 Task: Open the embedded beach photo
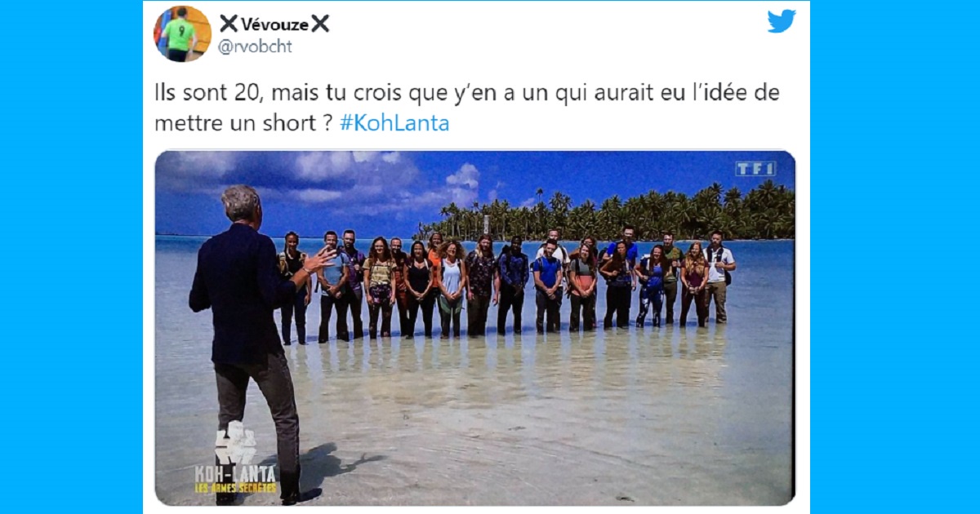click(x=474, y=328)
